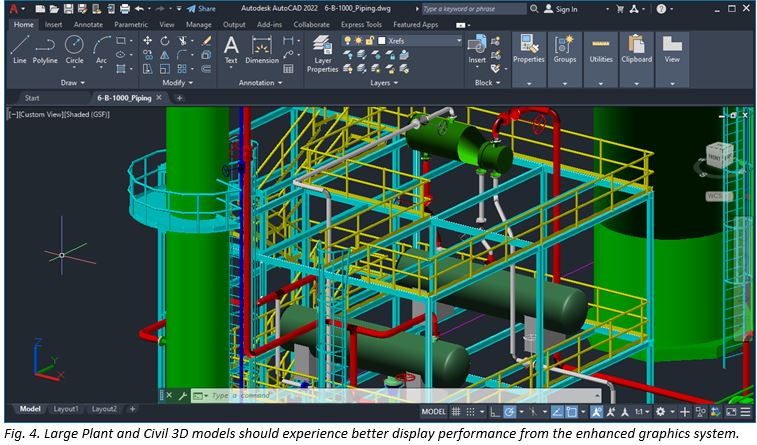Switch to the Layout1 tab
Screen dimensions: 757x445
[x=66, y=409]
